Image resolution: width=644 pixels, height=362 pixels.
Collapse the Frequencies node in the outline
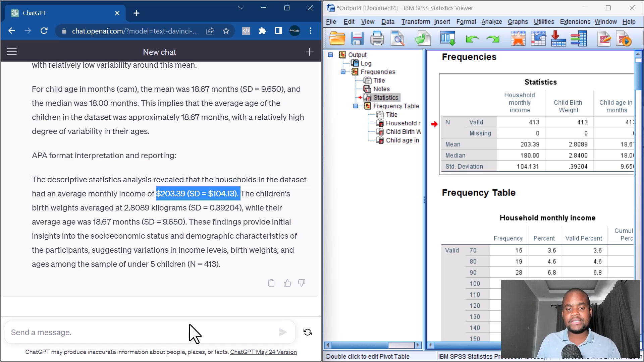click(343, 72)
